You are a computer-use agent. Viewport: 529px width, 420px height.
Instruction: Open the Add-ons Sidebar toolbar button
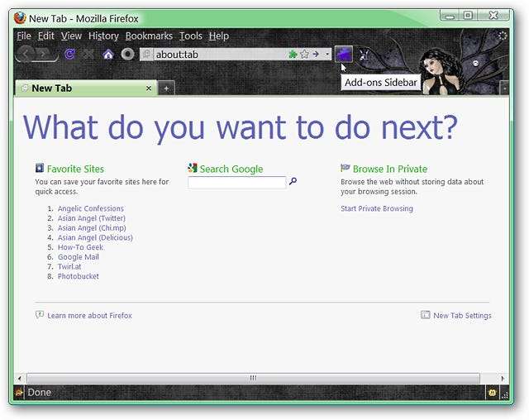click(344, 54)
